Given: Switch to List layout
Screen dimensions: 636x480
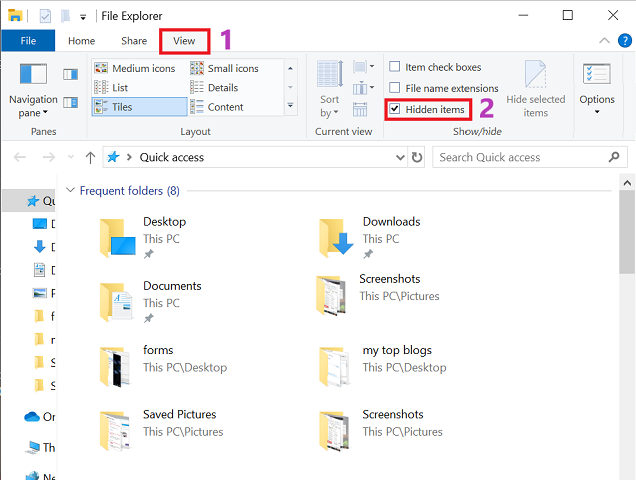Looking at the screenshot, I should 111,88.
